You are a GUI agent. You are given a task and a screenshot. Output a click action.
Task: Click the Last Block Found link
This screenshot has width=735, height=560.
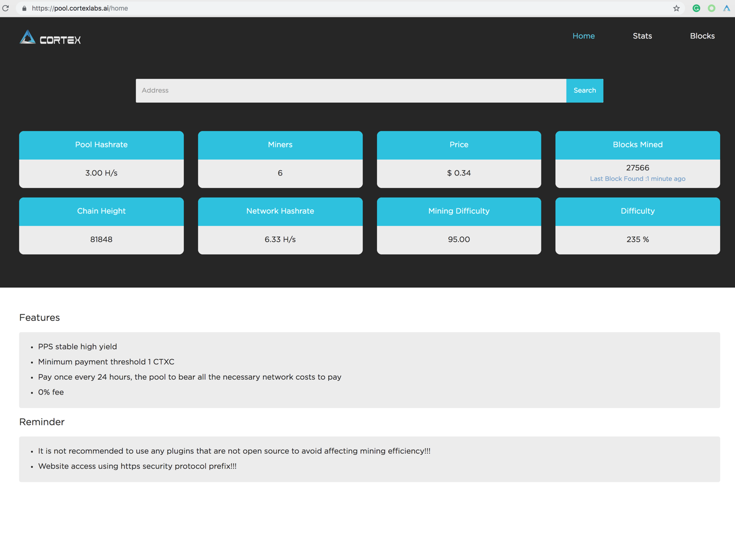point(637,179)
